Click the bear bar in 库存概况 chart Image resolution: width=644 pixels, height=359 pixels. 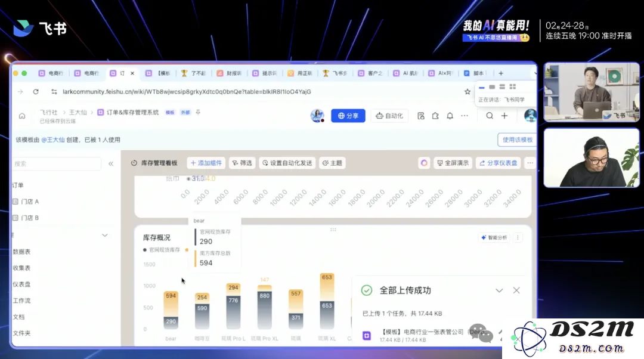pyautogui.click(x=171, y=310)
